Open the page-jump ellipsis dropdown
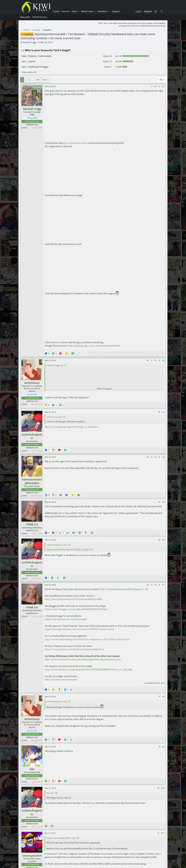The width and height of the screenshot is (186, 868). [33, 80]
